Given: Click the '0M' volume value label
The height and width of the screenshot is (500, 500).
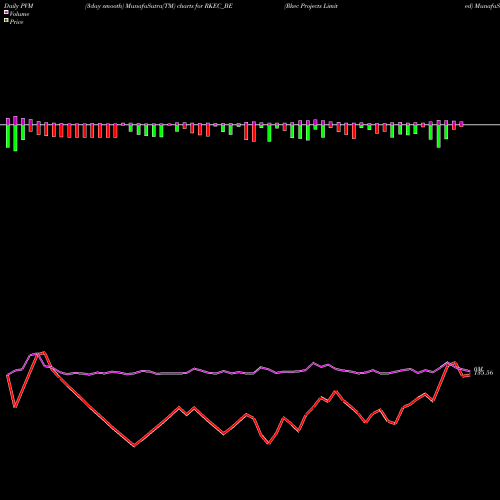Looking at the screenshot, I should (x=479, y=369).
